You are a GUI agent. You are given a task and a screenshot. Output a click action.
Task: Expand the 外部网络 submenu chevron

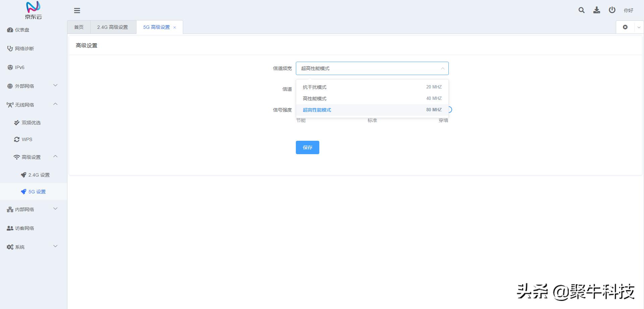pyautogui.click(x=56, y=85)
